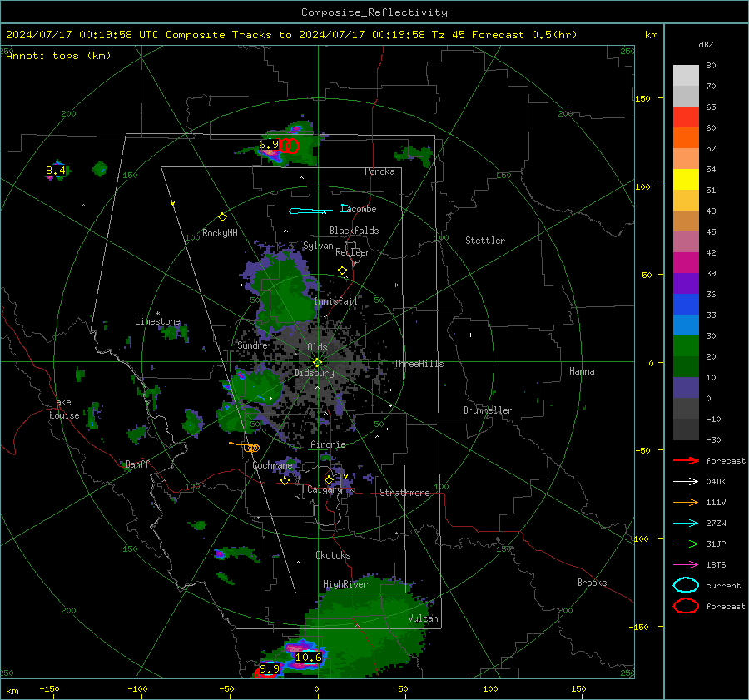The width and height of the screenshot is (749, 700).
Task: Select the lightest grey swatch beside 80
Action: tap(686, 75)
